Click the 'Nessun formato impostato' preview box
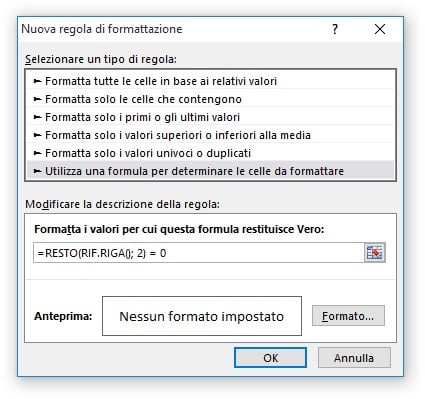This screenshot has height=399, width=425. pyautogui.click(x=202, y=316)
